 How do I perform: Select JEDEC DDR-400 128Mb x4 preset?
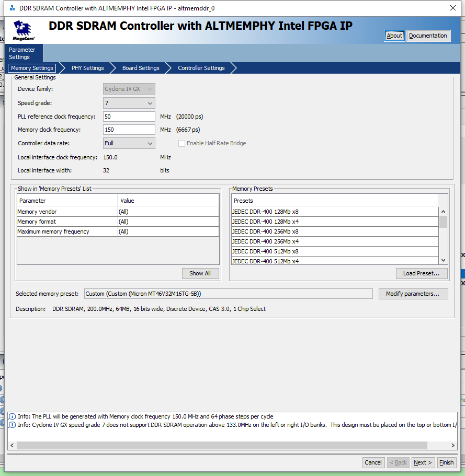pos(335,222)
